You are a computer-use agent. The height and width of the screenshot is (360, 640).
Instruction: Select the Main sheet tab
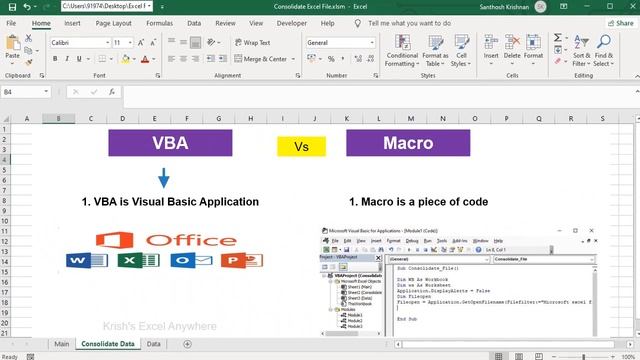62,344
